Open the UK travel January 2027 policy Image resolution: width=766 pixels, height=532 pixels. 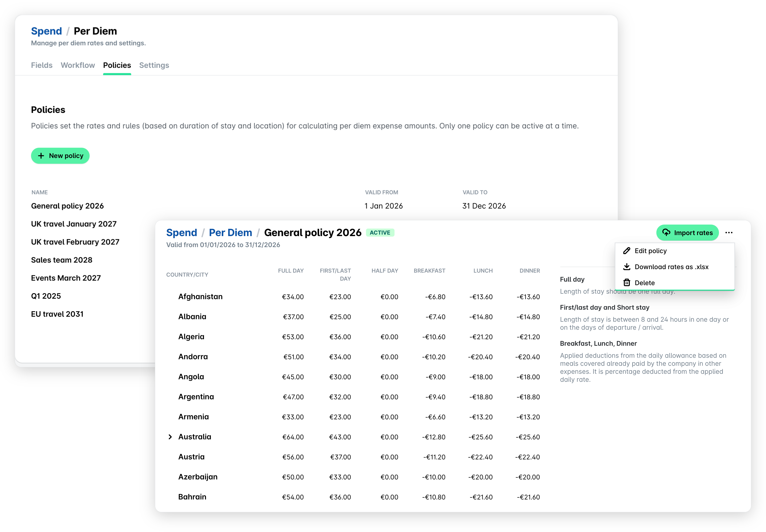pyautogui.click(x=74, y=224)
